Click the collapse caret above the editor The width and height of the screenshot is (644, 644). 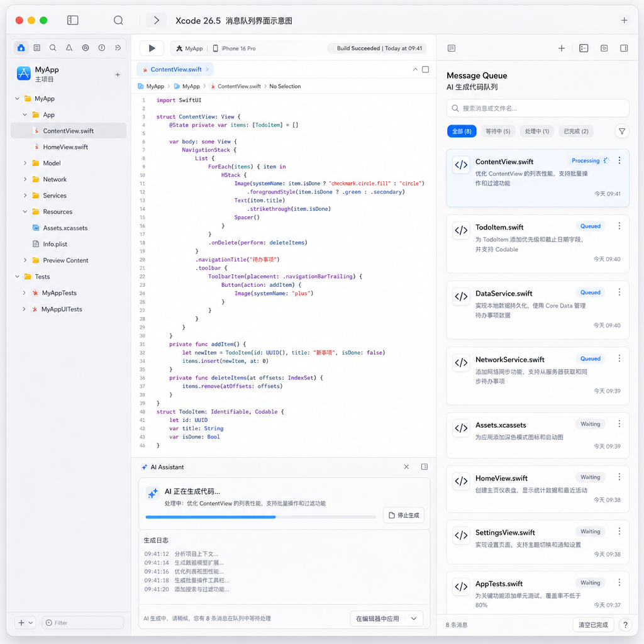coord(415,69)
